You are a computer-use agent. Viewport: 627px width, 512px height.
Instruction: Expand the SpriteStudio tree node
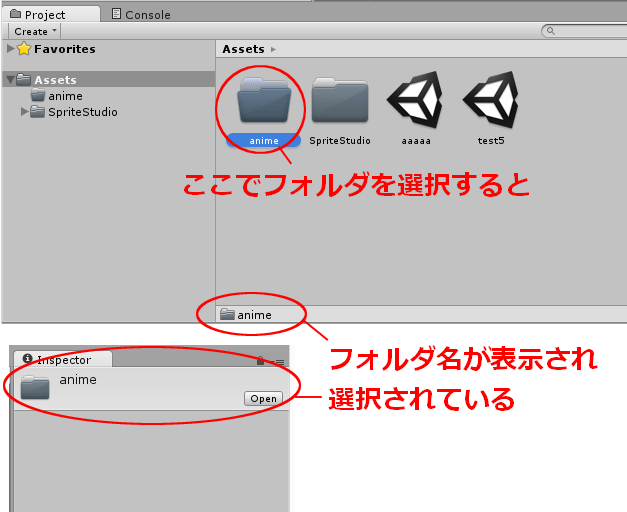tap(24, 112)
